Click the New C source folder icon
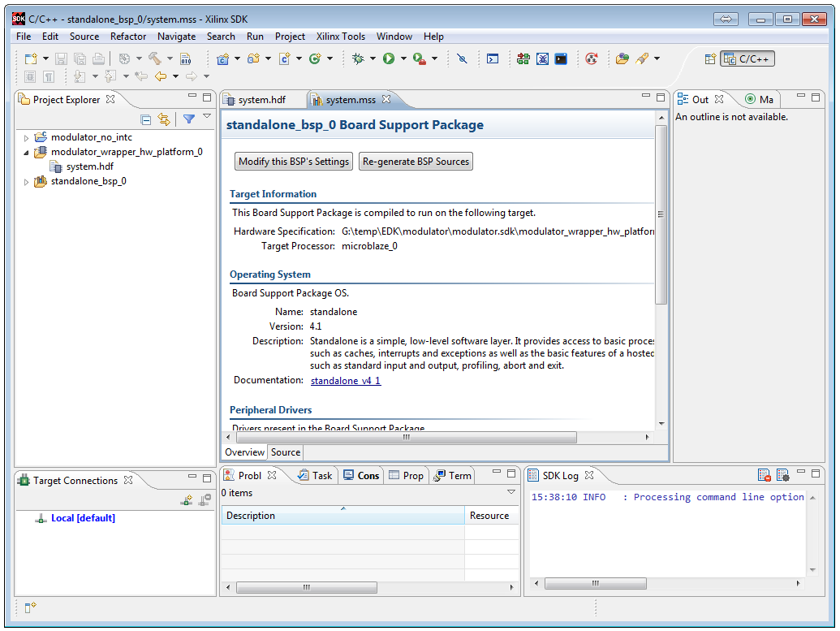The height and width of the screenshot is (631, 840). [x=253, y=59]
